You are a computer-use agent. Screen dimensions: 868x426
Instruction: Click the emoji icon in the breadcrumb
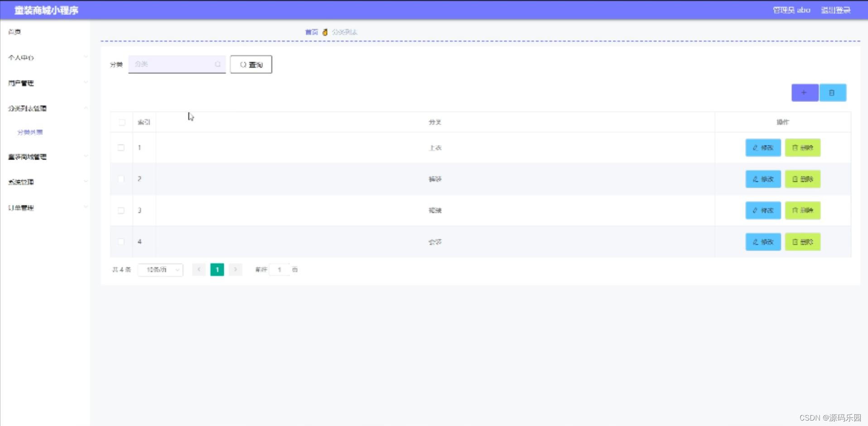tap(325, 32)
